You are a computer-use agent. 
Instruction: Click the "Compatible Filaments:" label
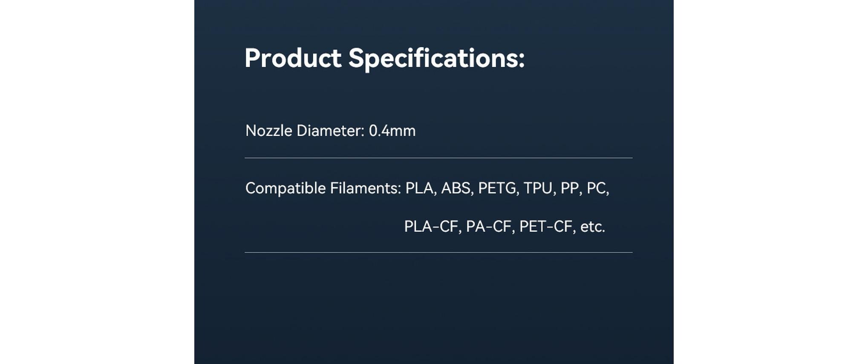323,188
